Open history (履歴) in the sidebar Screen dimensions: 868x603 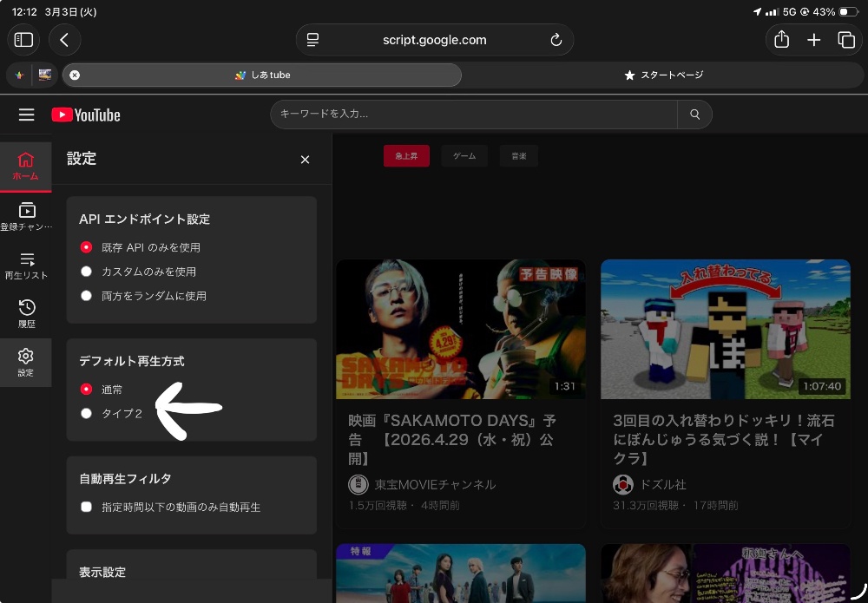[26, 313]
